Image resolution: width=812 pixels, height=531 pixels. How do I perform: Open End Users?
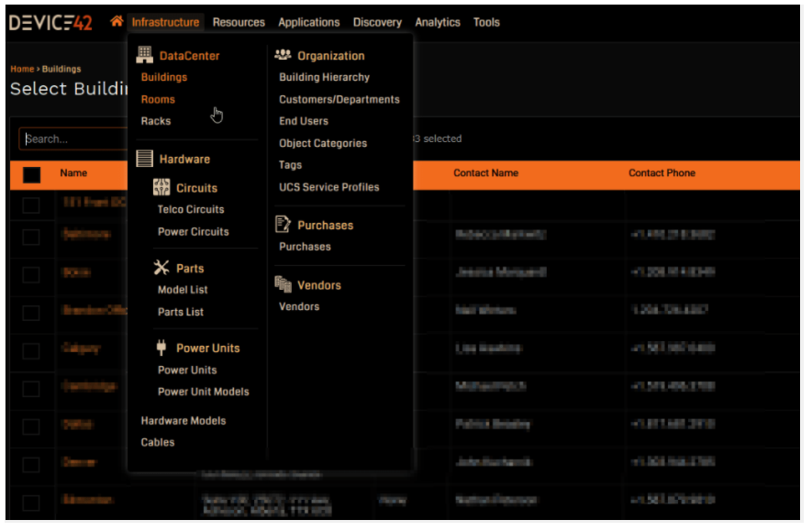pyautogui.click(x=305, y=121)
